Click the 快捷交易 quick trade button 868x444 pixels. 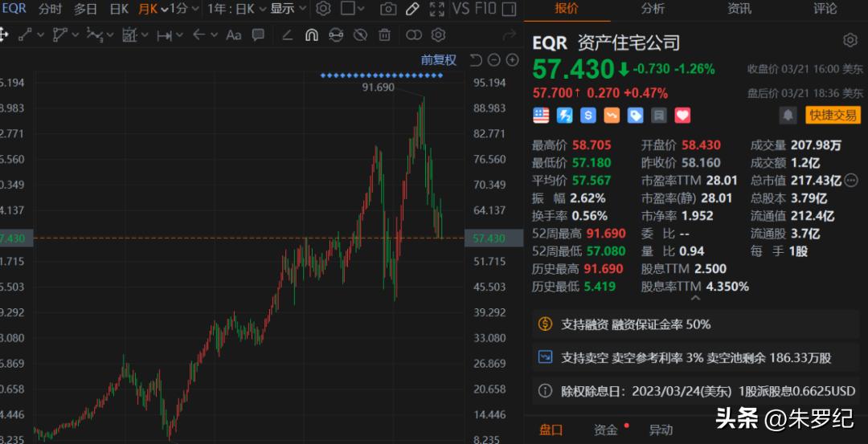(x=833, y=115)
